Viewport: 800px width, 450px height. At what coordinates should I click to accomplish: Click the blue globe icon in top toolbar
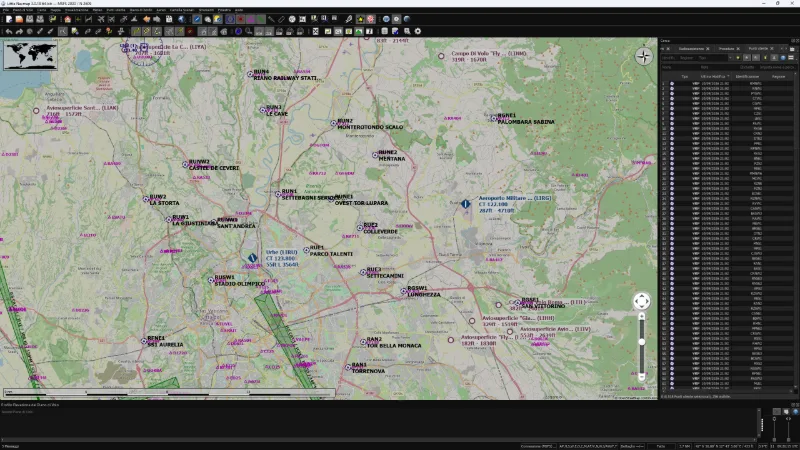386,19
